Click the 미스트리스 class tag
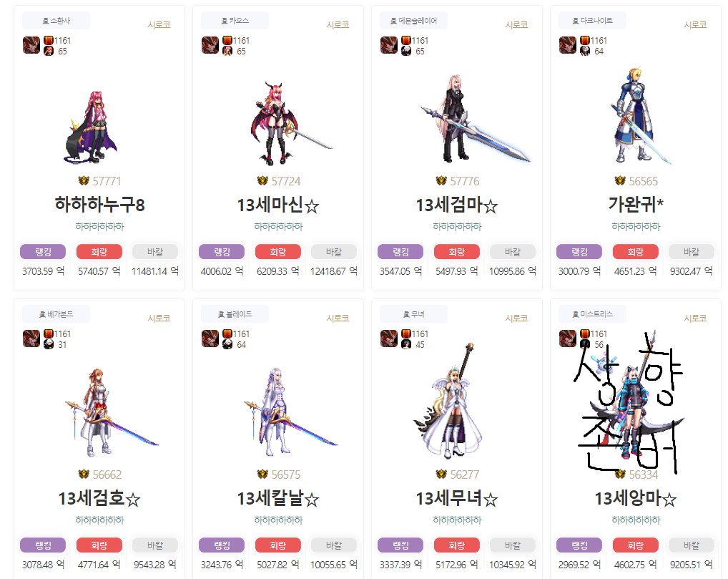 (592, 314)
